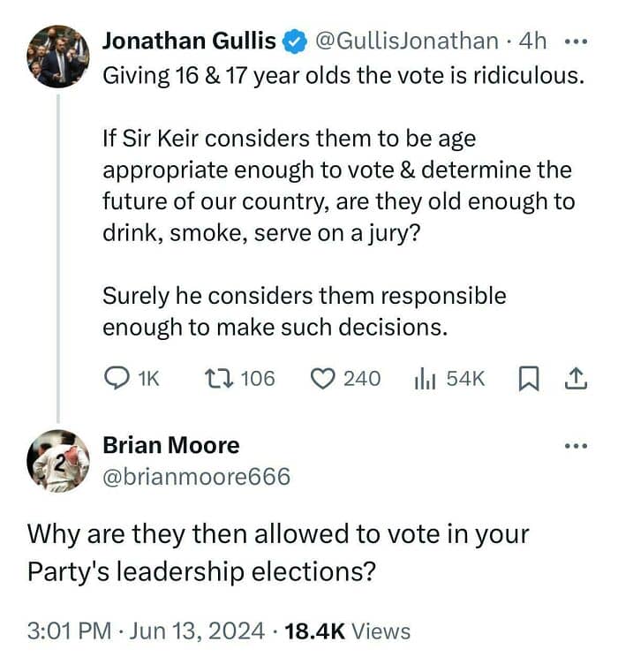Like the tweet with heart icon
618x672 pixels.
[x=322, y=379]
